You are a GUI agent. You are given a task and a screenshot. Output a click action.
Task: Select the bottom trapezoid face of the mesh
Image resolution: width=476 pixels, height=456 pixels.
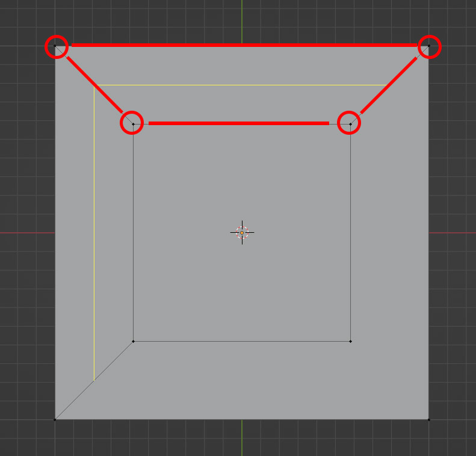coord(242,380)
